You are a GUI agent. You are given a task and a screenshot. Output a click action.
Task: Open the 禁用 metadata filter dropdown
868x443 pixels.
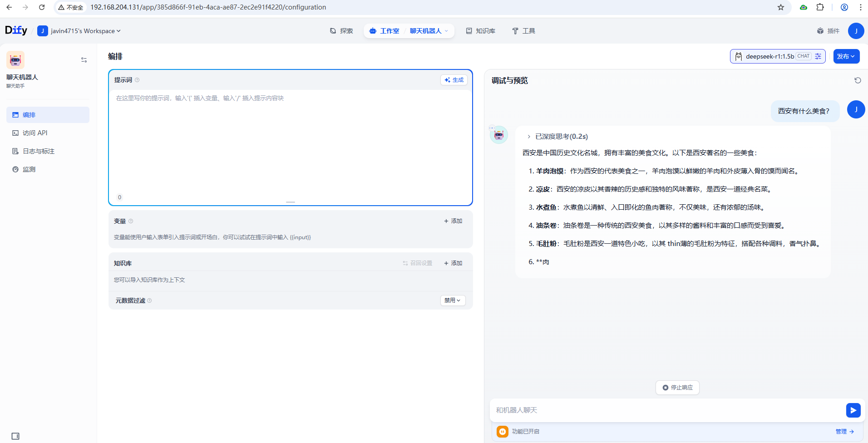tap(453, 300)
